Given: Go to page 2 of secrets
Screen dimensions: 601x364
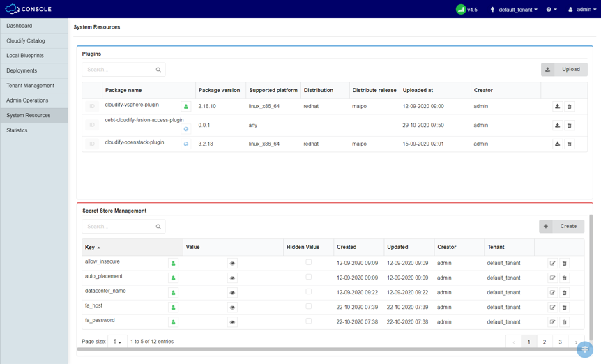Looking at the screenshot, I should tap(545, 342).
